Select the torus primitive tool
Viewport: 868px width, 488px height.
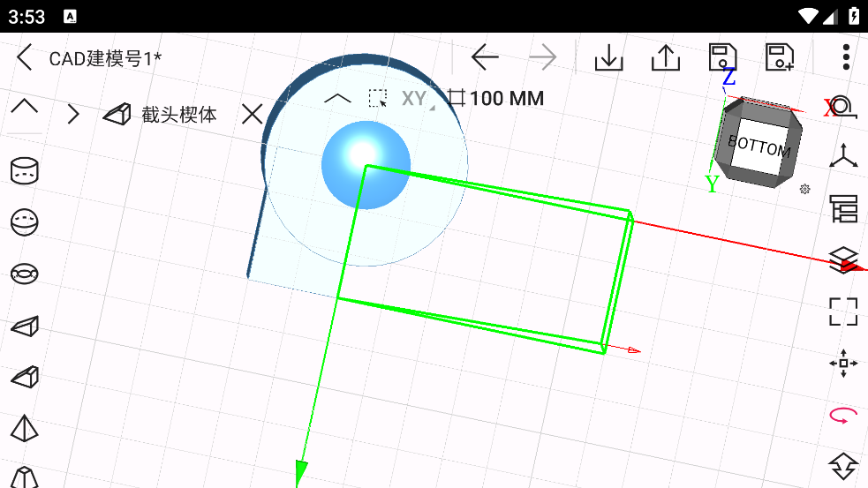pyautogui.click(x=25, y=274)
